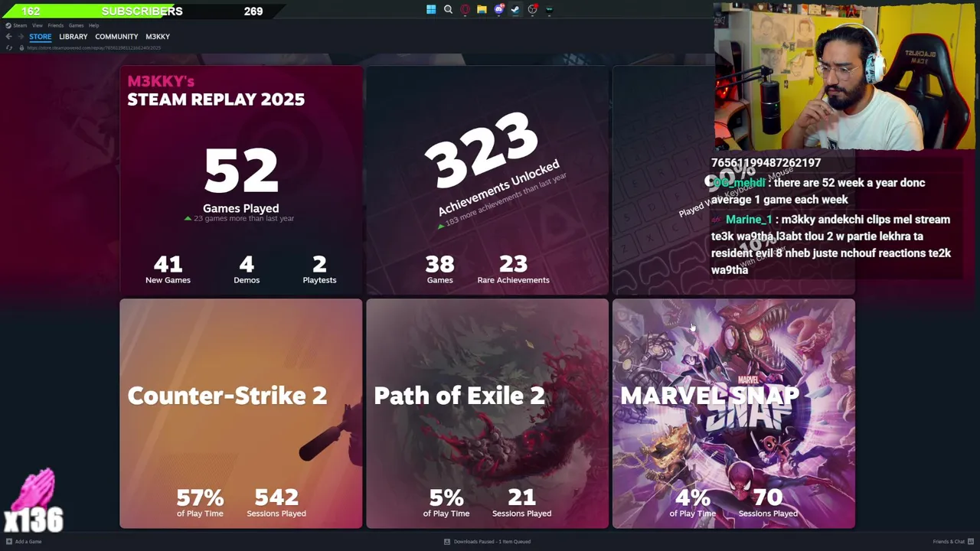
Task: Go forward with Steam's forward arrow
Action: pyautogui.click(x=21, y=37)
